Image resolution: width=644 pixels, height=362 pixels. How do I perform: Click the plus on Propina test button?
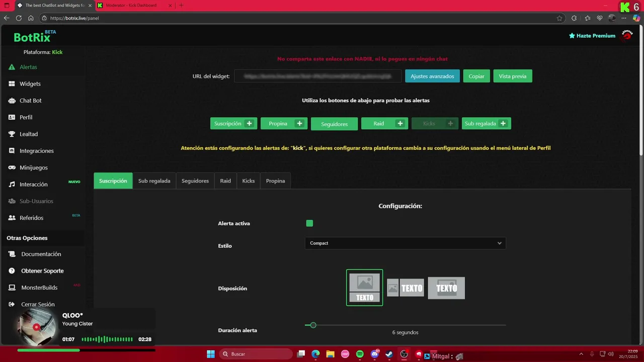click(x=299, y=123)
